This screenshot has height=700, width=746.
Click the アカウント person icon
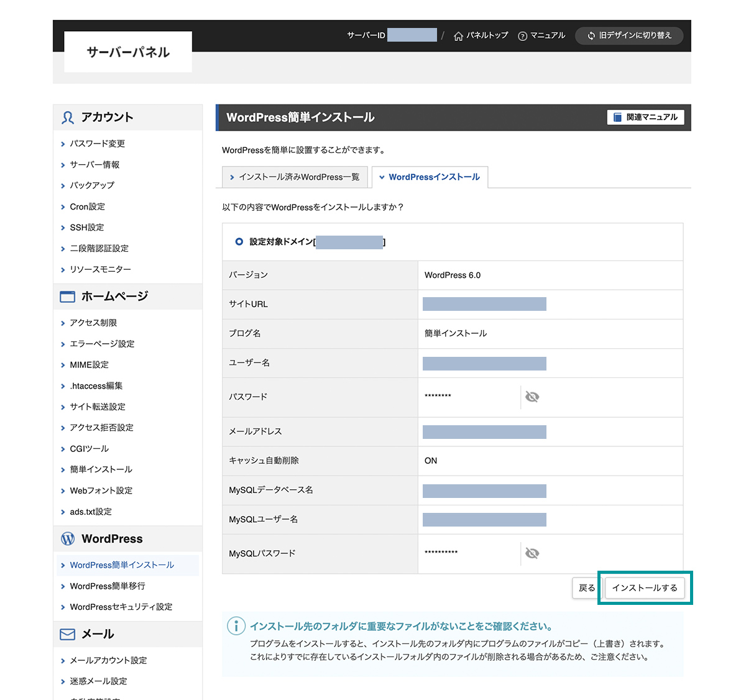coord(68,117)
